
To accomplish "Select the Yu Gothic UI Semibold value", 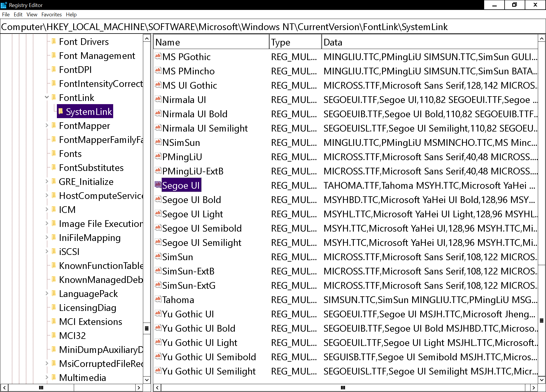I will 209,357.
